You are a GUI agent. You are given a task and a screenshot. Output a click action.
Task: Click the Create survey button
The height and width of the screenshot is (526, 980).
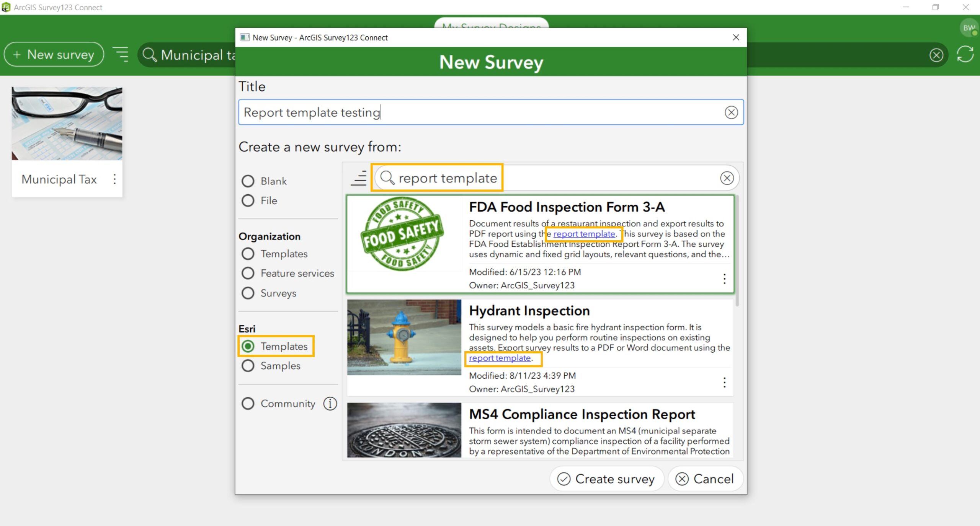pos(607,479)
